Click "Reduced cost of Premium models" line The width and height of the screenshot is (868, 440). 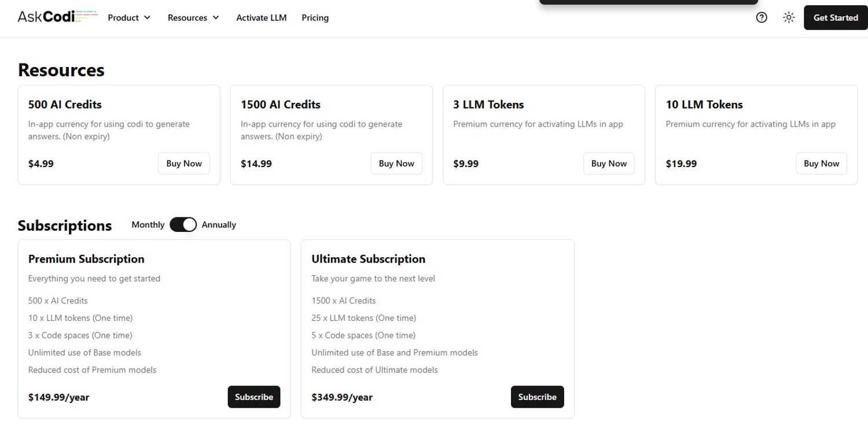coord(92,370)
